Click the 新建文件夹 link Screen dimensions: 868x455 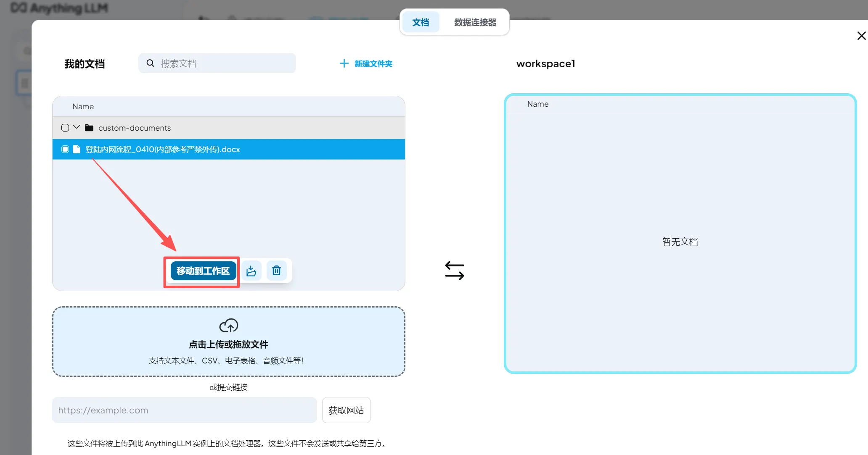pos(373,63)
